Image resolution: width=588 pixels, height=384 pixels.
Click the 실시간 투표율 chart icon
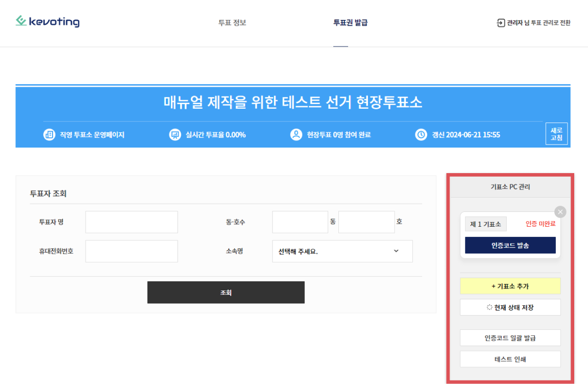pos(175,135)
